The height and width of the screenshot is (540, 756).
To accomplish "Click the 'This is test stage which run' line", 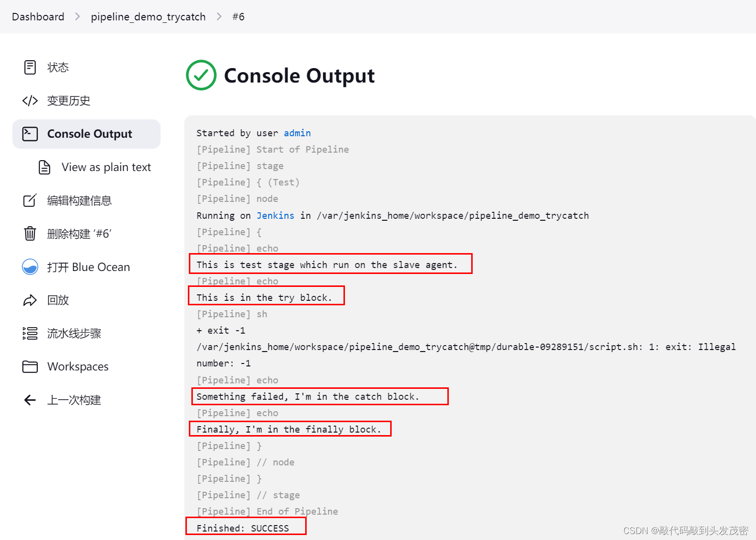I will [x=327, y=265].
